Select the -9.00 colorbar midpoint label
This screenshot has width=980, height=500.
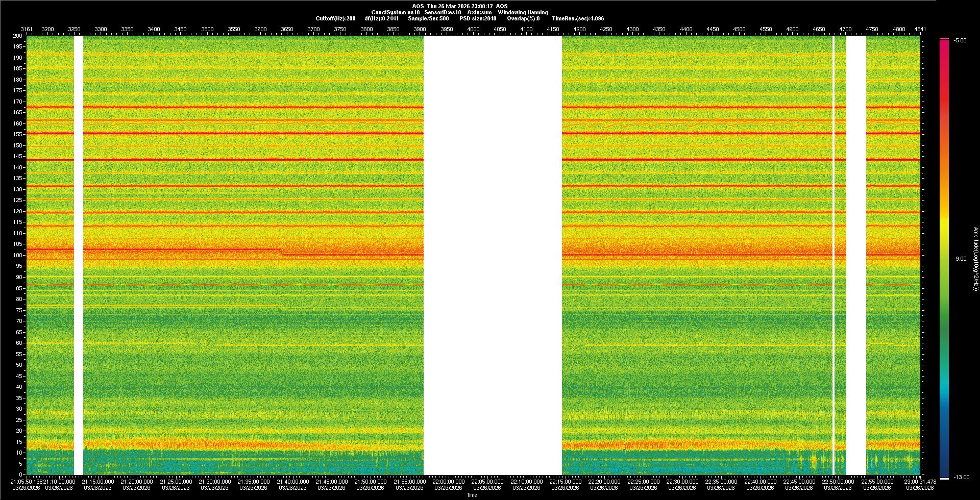point(960,259)
